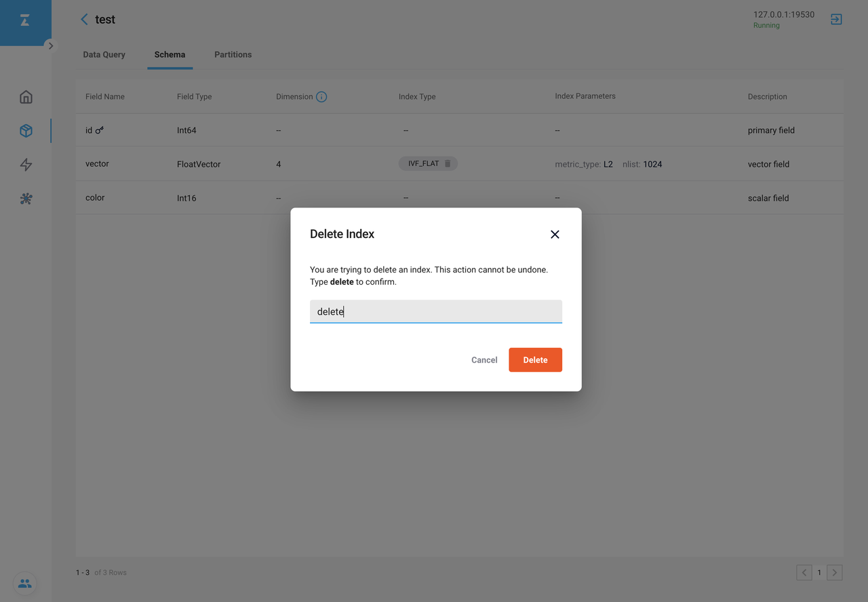The image size is (868, 602).
Task: Click the delete confirmation text field
Action: (435, 312)
